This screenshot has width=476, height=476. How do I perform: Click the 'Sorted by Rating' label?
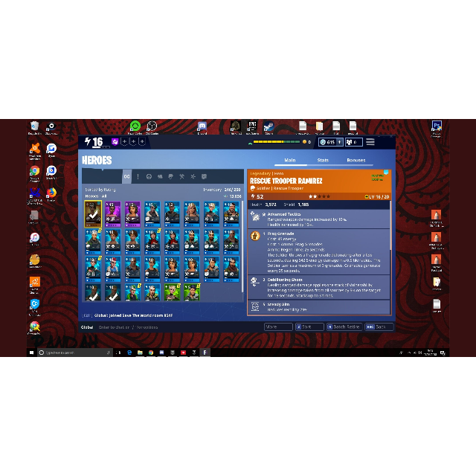pyautogui.click(x=100, y=190)
